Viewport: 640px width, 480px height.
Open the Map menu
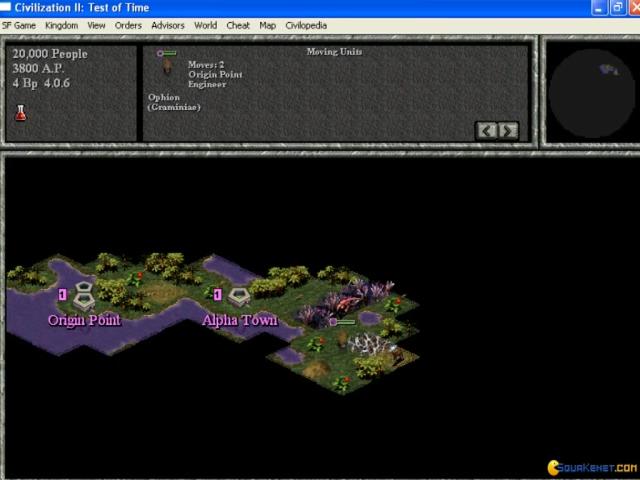coord(267,25)
